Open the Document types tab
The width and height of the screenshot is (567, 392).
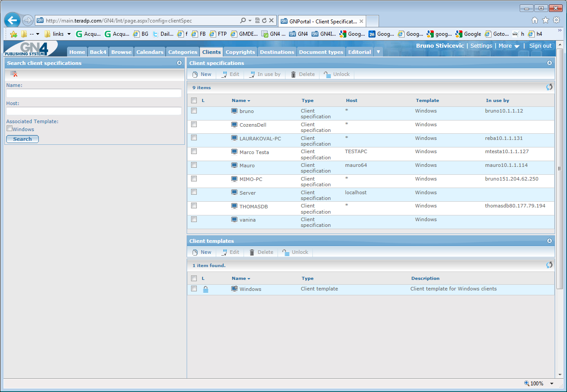coord(321,52)
